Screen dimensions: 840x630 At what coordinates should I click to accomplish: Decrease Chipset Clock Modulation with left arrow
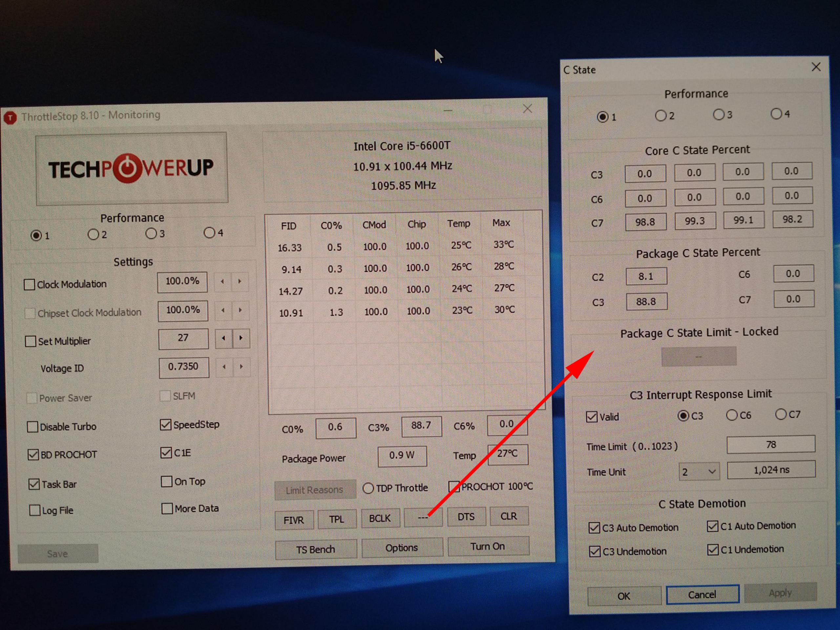(x=223, y=310)
